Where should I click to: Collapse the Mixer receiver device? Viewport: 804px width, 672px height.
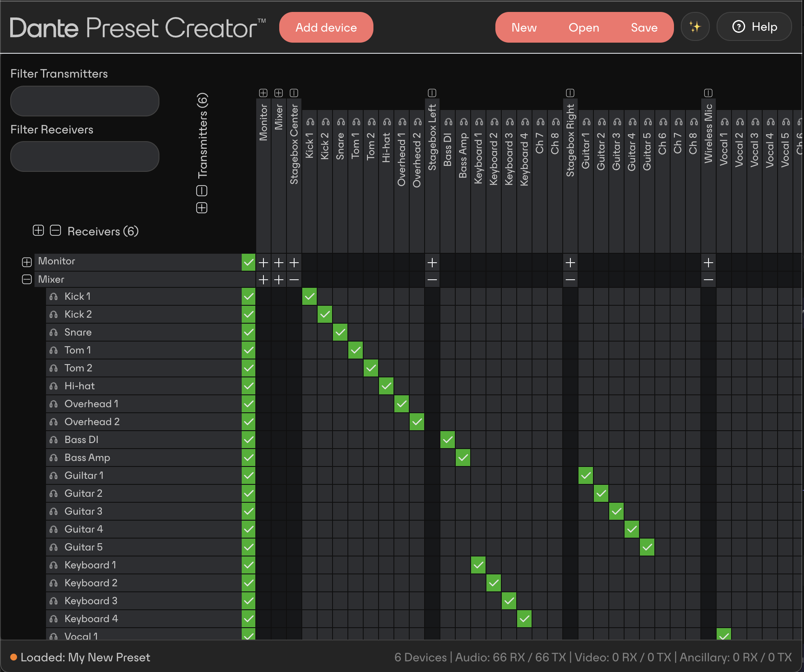pyautogui.click(x=27, y=280)
